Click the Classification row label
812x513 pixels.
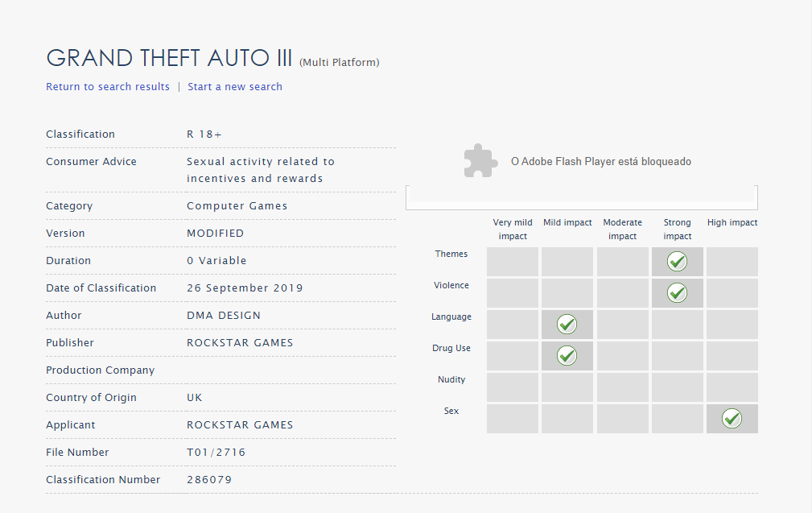(x=80, y=134)
